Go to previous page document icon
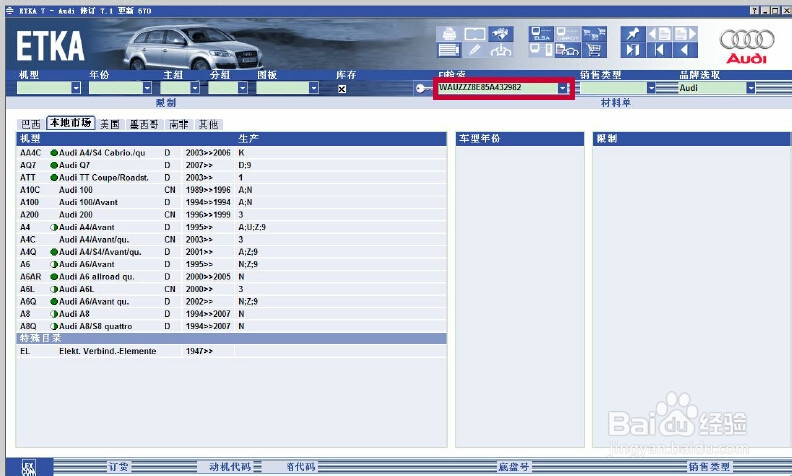 pyautogui.click(x=659, y=34)
